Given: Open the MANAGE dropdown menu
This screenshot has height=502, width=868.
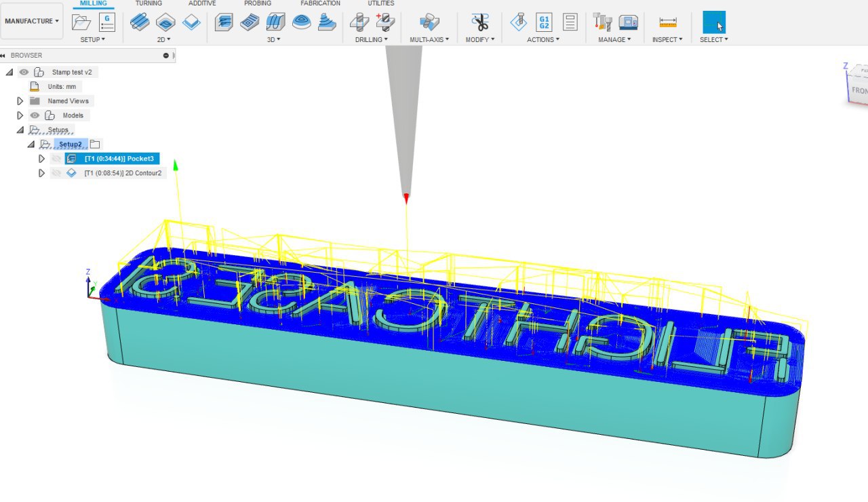Looking at the screenshot, I should 614,39.
